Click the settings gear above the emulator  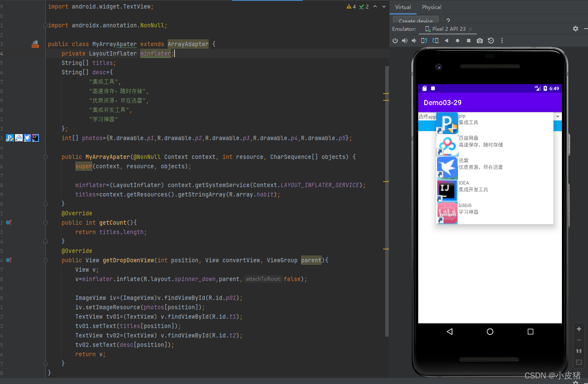tap(576, 29)
